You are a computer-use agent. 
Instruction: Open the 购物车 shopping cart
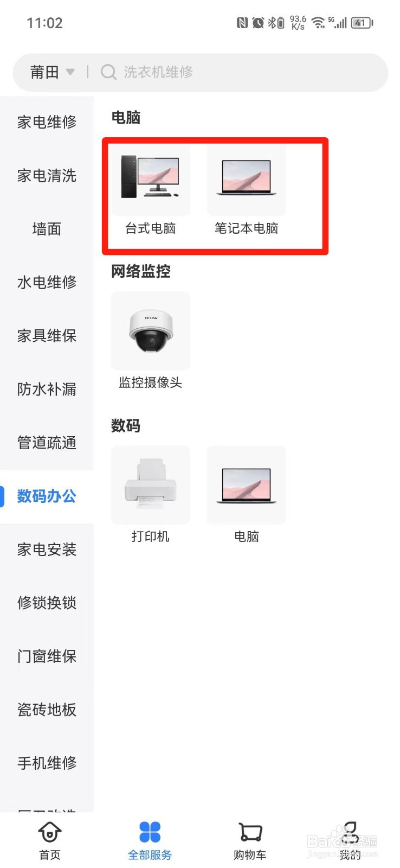(250, 841)
